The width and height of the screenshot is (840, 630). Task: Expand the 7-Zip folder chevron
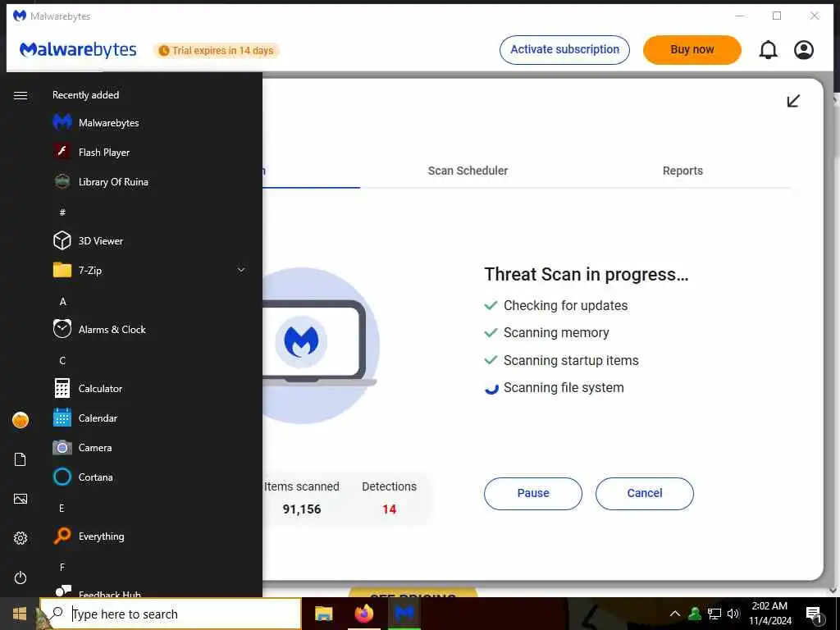click(x=241, y=270)
